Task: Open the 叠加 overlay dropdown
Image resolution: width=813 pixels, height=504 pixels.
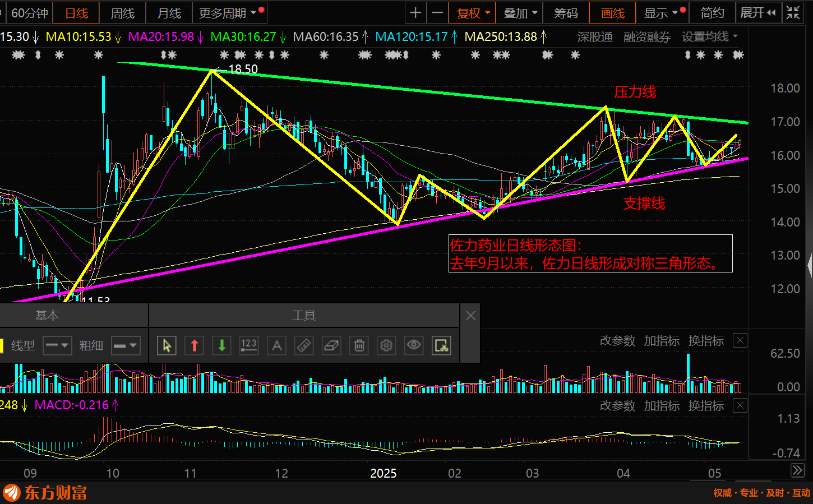Action: point(520,12)
